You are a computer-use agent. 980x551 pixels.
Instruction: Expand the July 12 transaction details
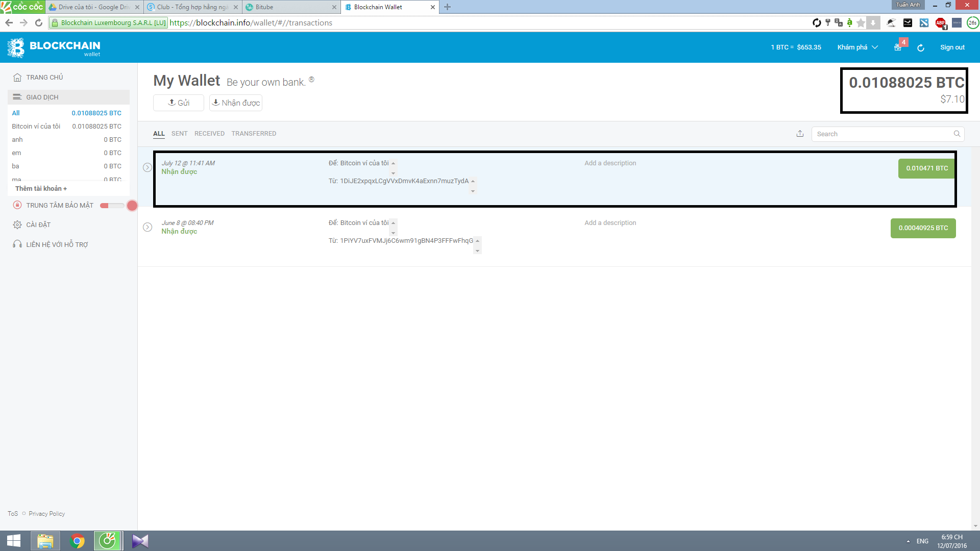click(x=148, y=167)
